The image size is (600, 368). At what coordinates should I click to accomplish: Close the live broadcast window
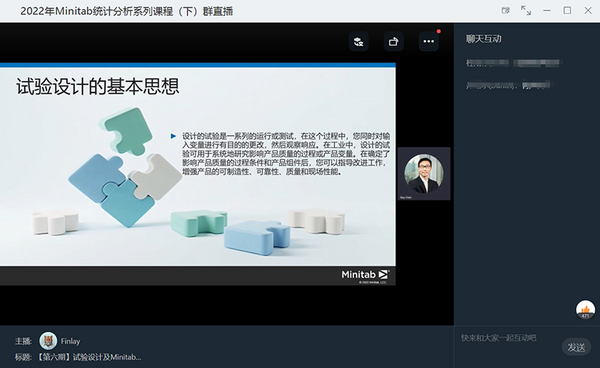point(588,11)
